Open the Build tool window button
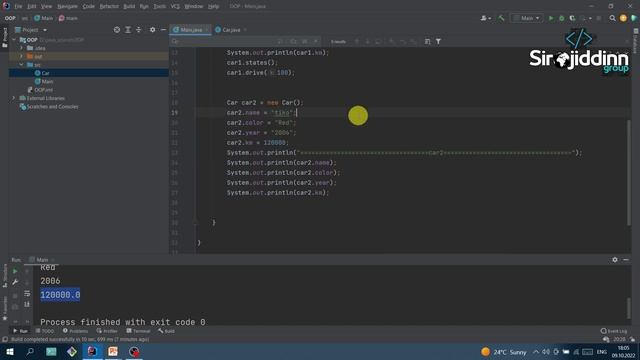The height and width of the screenshot is (360, 640). 167,331
